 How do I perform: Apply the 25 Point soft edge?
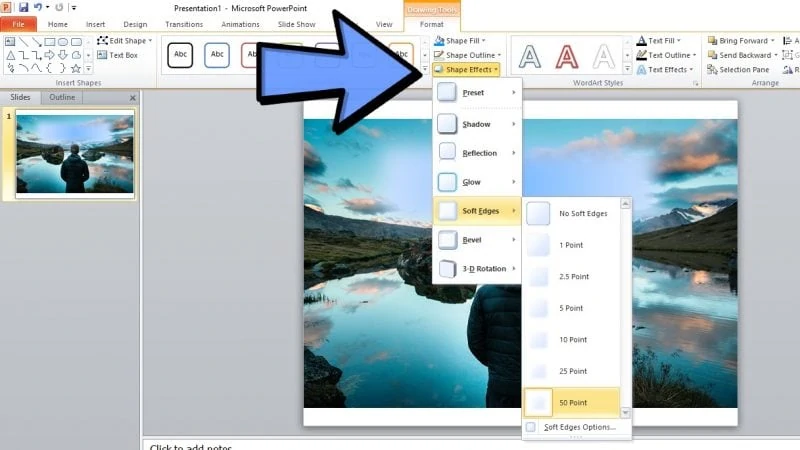[571, 371]
